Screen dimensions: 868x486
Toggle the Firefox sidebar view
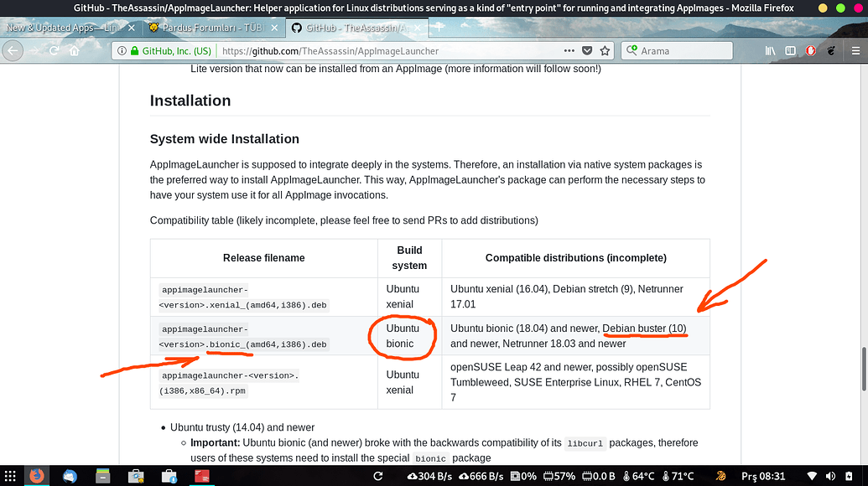coord(789,50)
